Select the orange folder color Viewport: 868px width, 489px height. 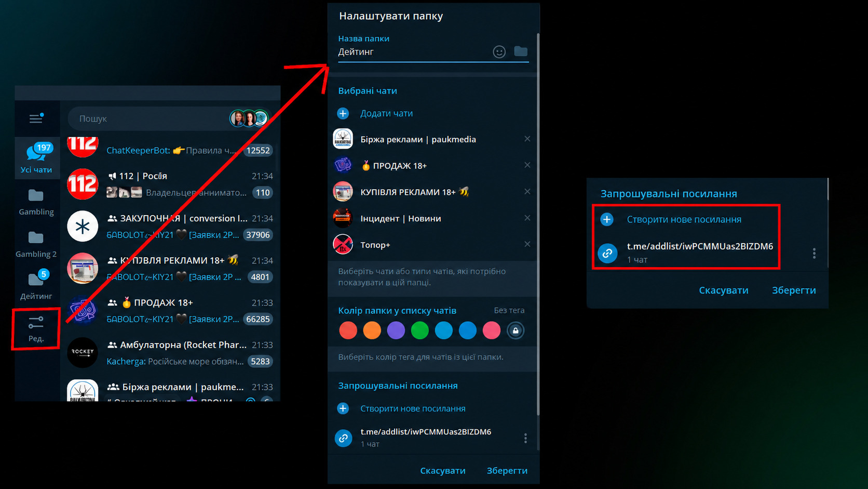tap(372, 330)
